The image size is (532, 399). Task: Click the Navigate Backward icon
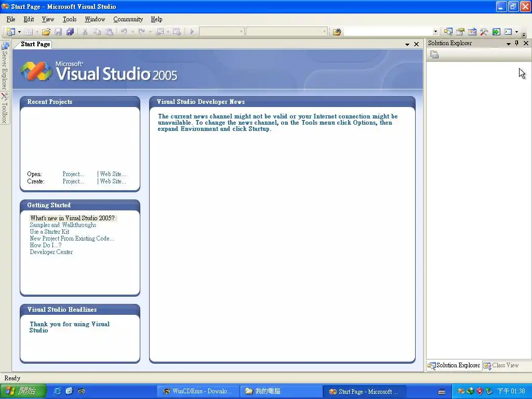pos(160,32)
